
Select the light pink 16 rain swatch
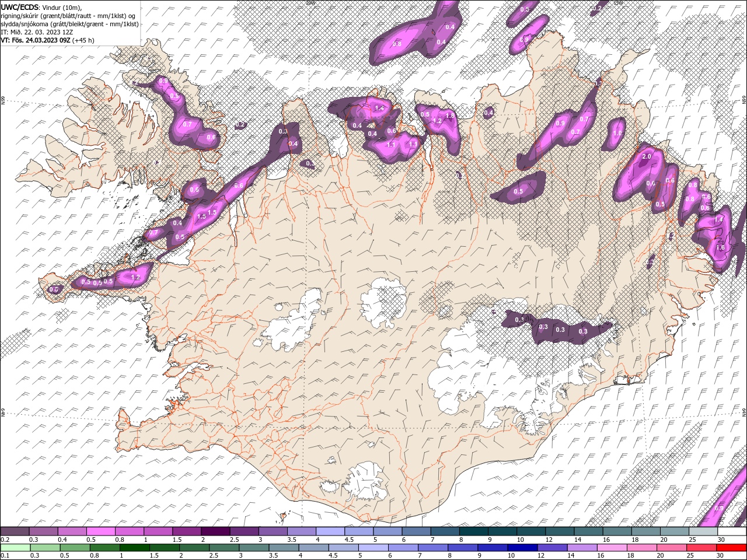tap(612, 548)
